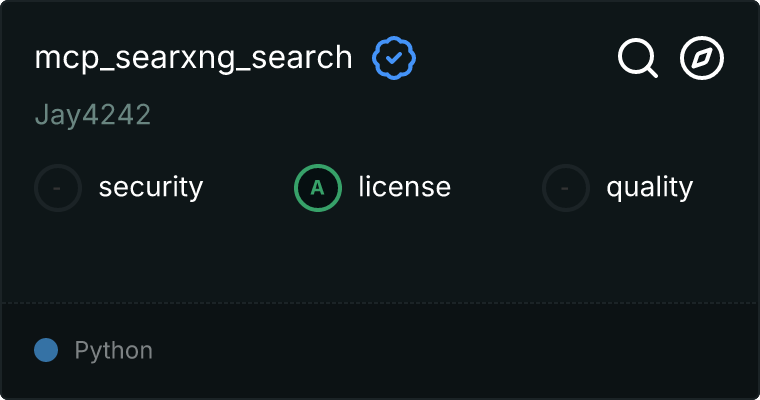The image size is (760, 400).
Task: Click the magnifying glass search icon
Action: point(637,58)
